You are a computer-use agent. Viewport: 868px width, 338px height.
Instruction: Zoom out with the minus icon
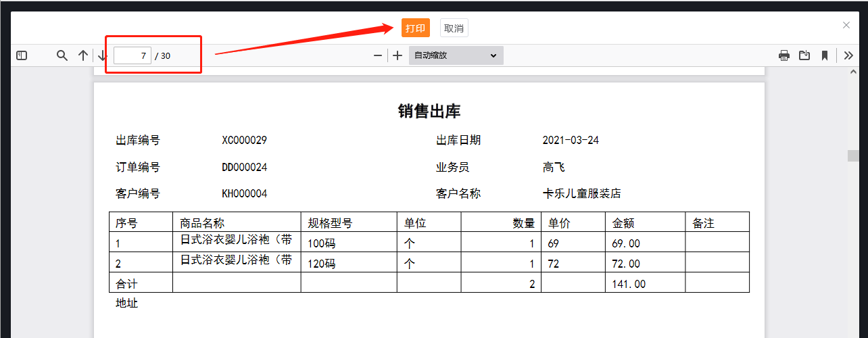[x=378, y=55]
